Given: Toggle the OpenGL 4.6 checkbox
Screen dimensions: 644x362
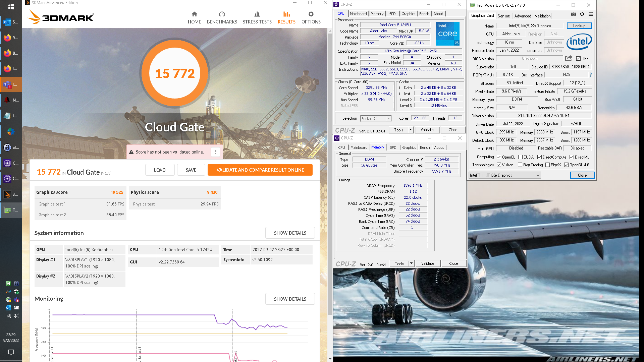Looking at the screenshot, I should pos(566,165).
